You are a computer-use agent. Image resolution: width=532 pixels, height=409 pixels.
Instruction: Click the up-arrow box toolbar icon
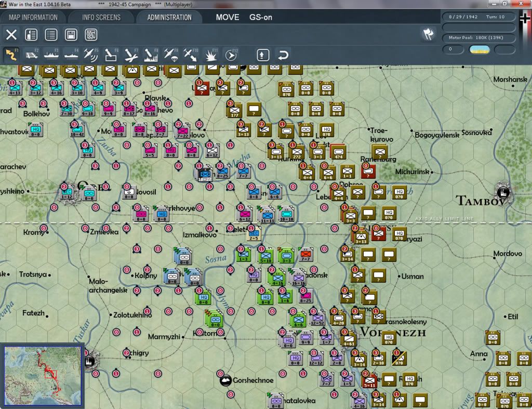tap(263, 55)
